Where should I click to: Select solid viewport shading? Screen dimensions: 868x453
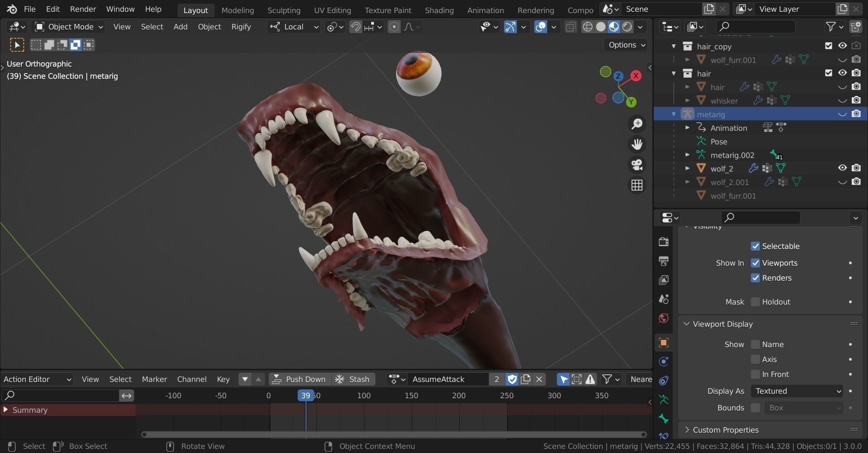pyautogui.click(x=600, y=27)
